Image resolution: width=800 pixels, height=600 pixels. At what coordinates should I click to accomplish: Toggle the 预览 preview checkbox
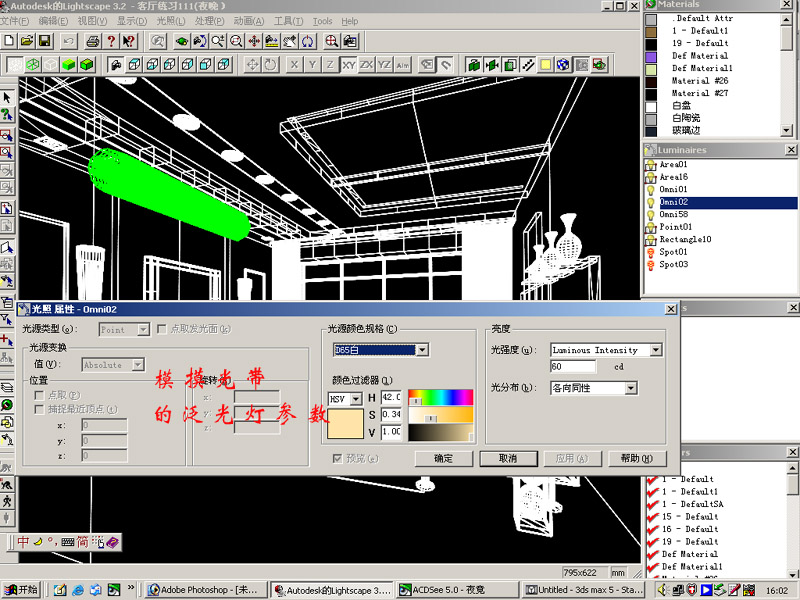(337, 459)
